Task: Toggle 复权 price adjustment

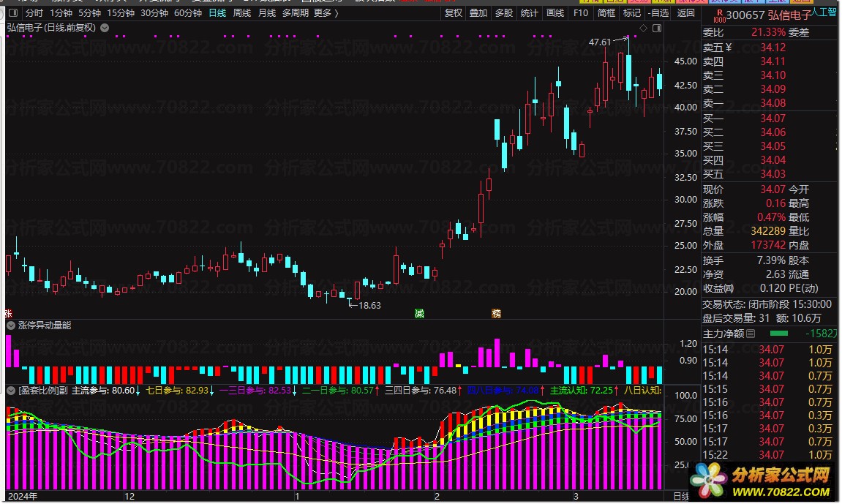Action: click(454, 13)
